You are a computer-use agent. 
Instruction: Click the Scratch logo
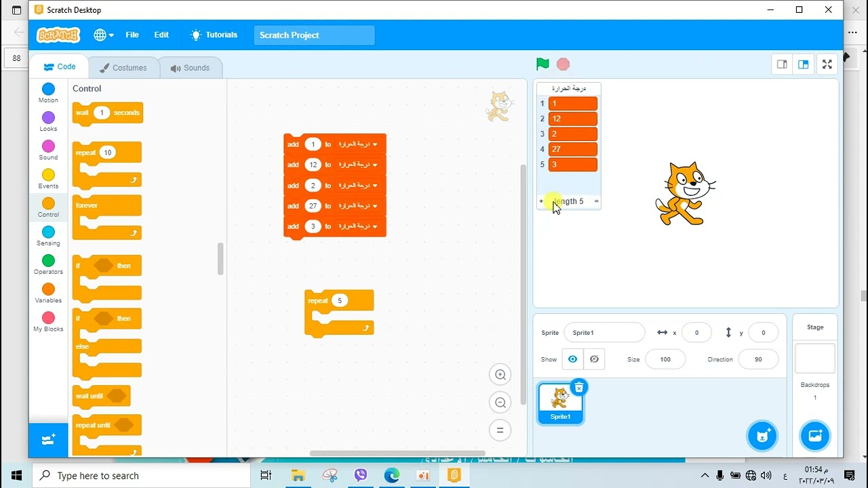(58, 35)
